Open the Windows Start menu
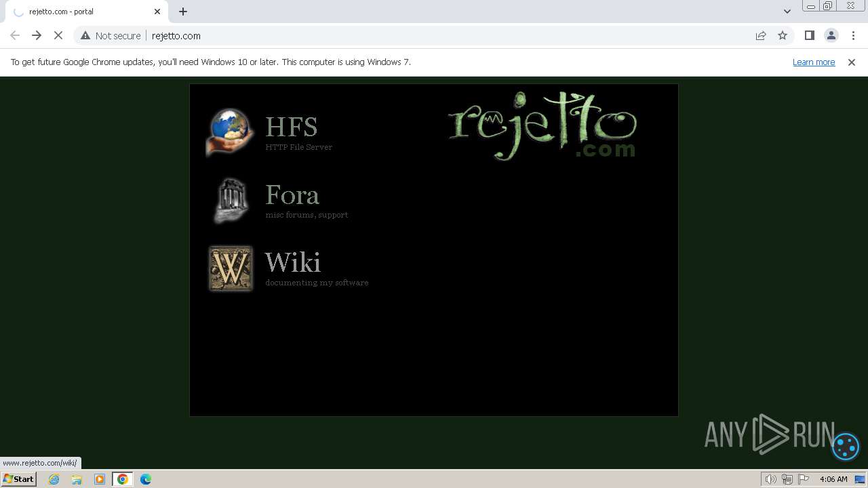The width and height of the screenshot is (868, 488). pyautogui.click(x=19, y=479)
